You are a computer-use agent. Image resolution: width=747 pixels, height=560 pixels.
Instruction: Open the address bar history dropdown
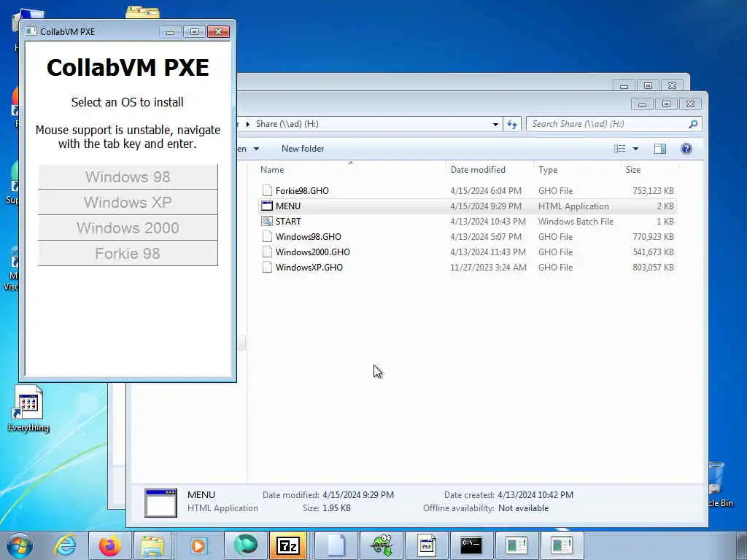pyautogui.click(x=495, y=124)
